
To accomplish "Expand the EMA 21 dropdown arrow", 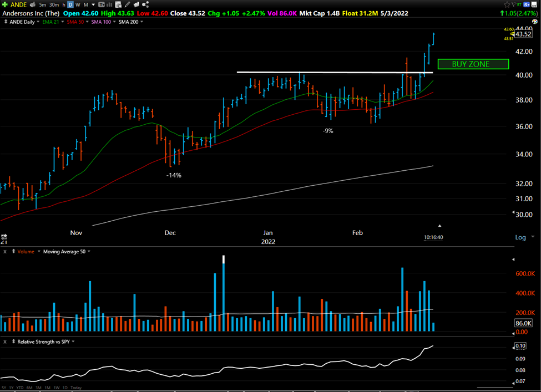I will click(x=63, y=22).
